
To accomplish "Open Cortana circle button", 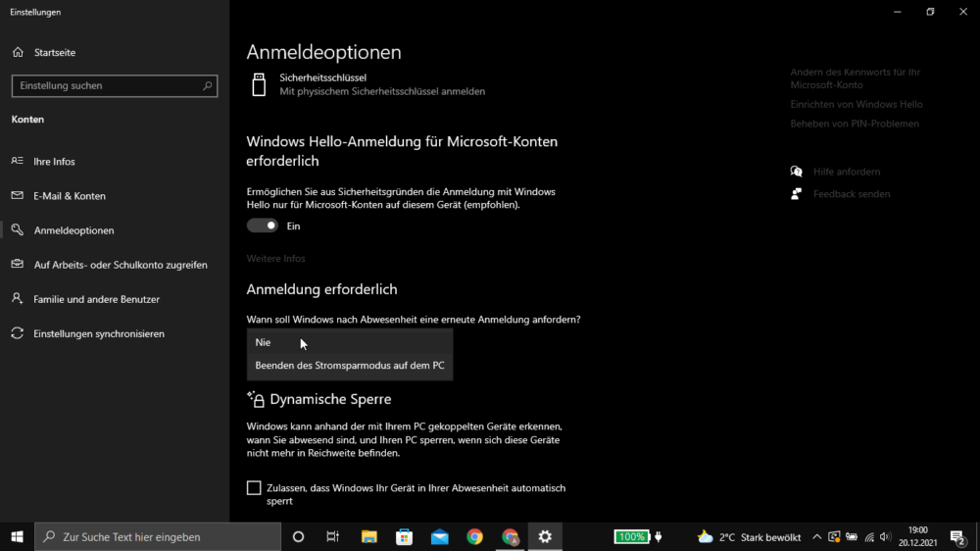I will click(x=298, y=536).
